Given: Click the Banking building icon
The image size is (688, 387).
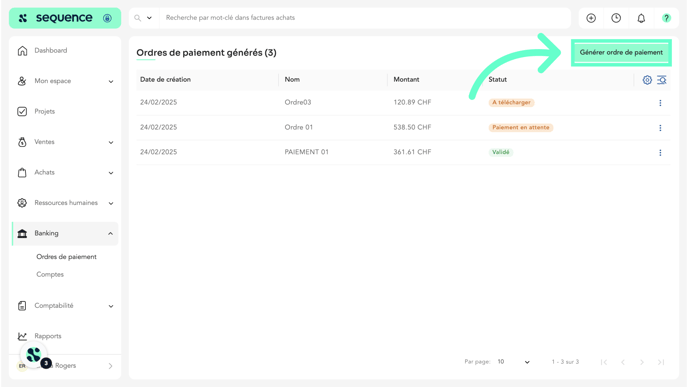Looking at the screenshot, I should click(22, 233).
